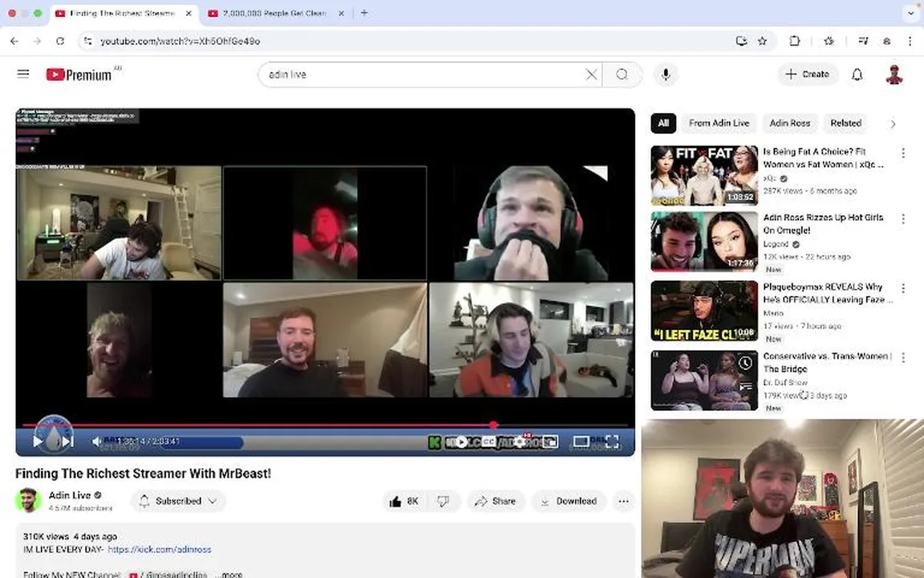
Task: Open the account avatar menu
Action: 894,75
